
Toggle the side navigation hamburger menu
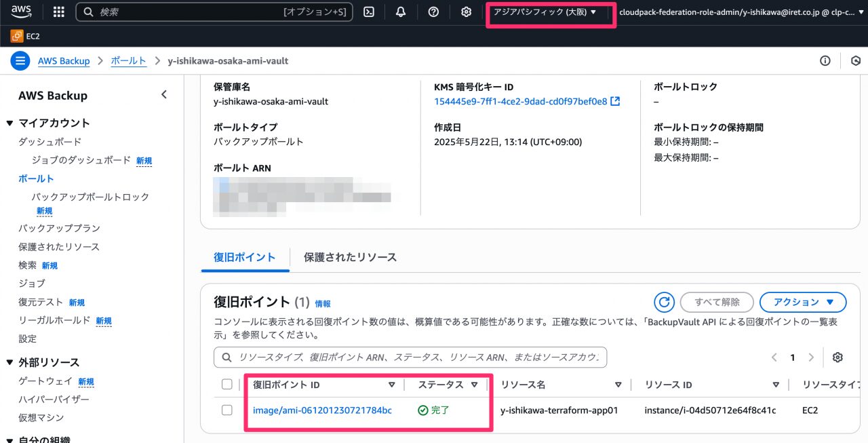coord(20,61)
